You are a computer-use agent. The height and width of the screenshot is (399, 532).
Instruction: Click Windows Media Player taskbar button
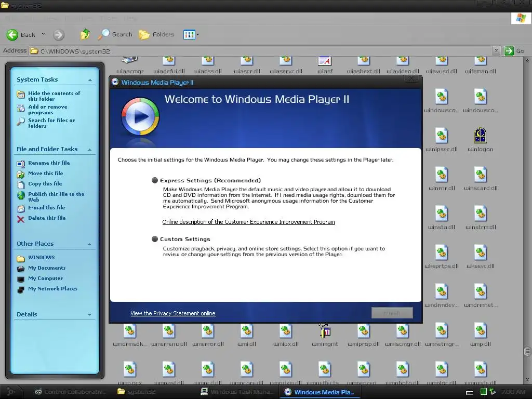point(320,392)
